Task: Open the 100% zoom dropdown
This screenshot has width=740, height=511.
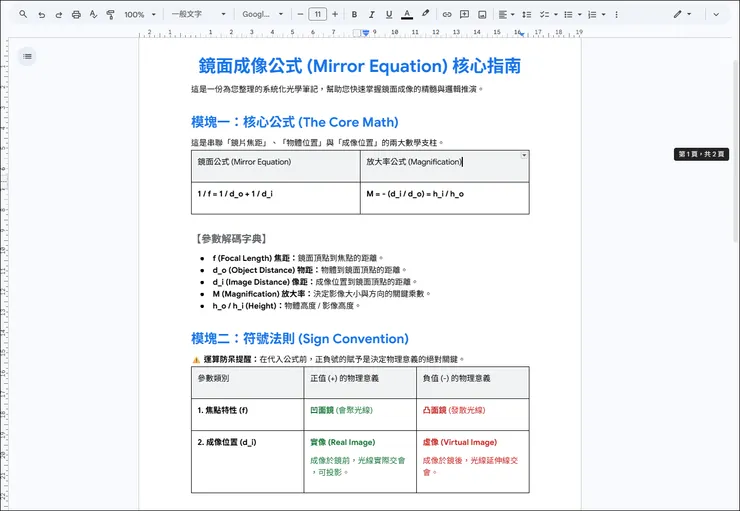Action: pos(140,15)
